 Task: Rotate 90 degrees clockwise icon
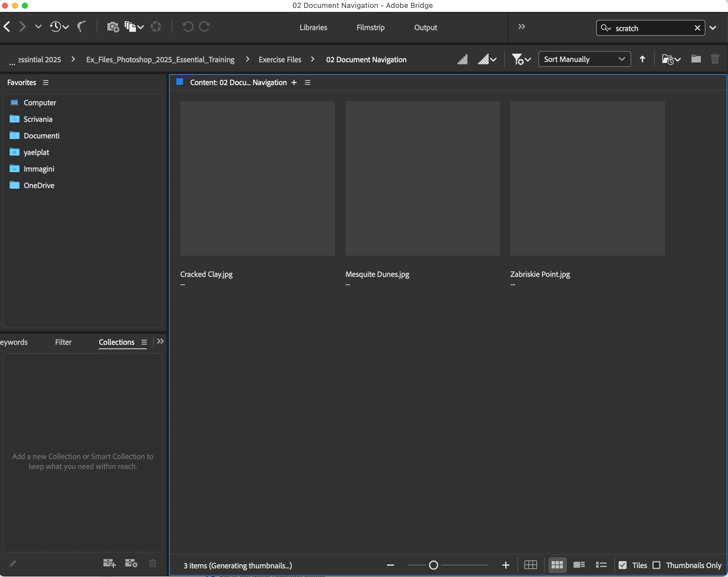point(204,26)
